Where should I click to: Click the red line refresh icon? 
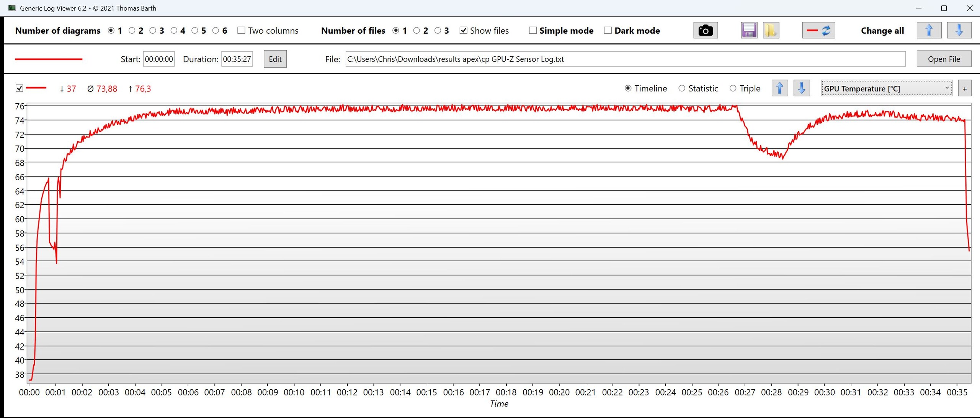[818, 30]
